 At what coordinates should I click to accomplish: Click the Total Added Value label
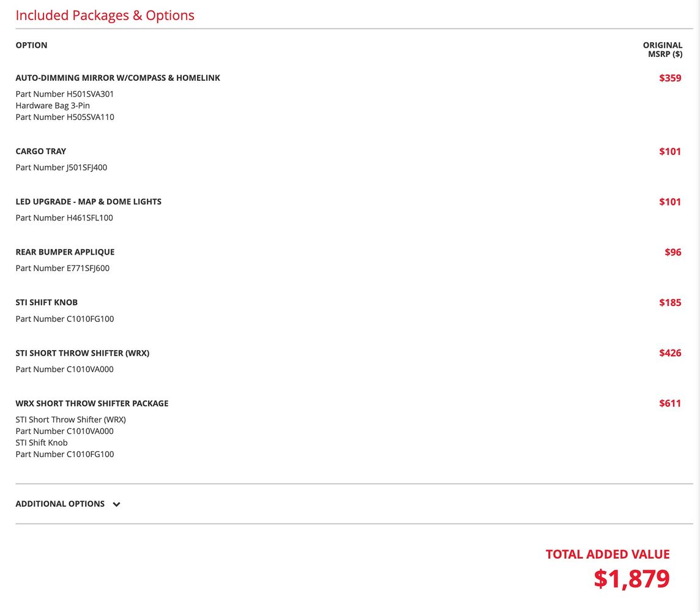click(608, 554)
